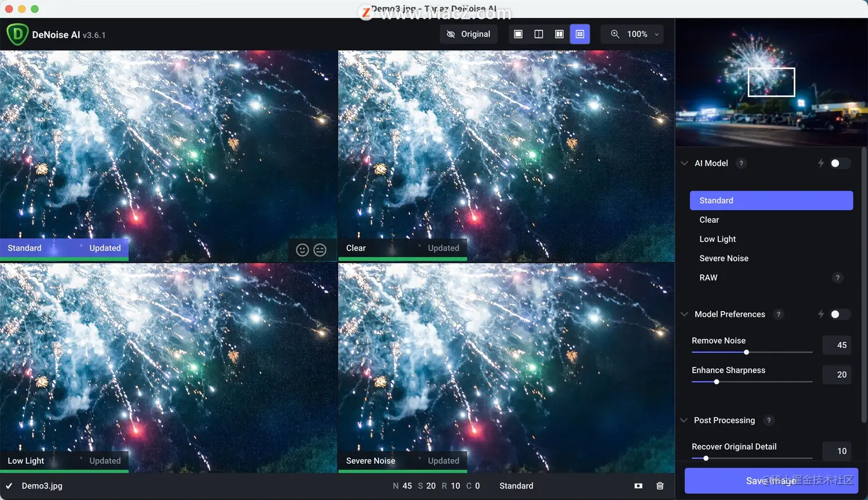Select the Low Light AI model
The width and height of the screenshot is (868, 500).
(771, 239)
